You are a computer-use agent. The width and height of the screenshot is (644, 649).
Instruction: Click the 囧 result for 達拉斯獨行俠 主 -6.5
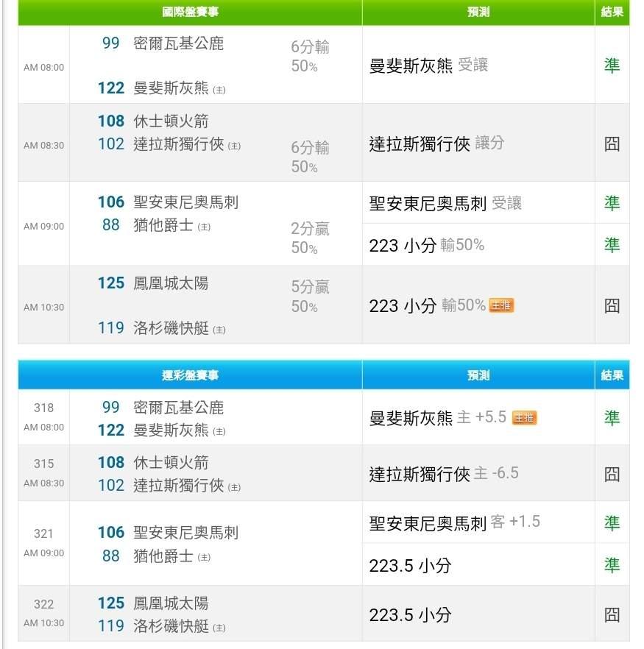pyautogui.click(x=612, y=474)
